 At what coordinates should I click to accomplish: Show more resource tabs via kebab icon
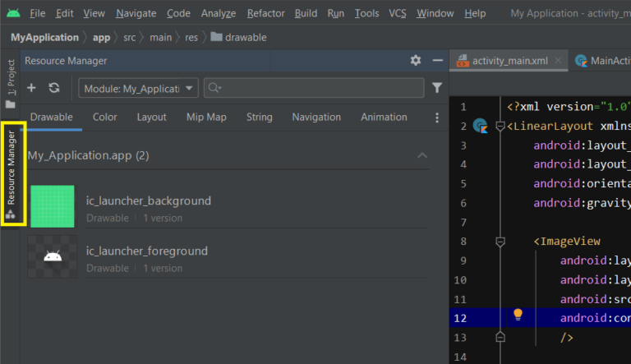point(436,117)
